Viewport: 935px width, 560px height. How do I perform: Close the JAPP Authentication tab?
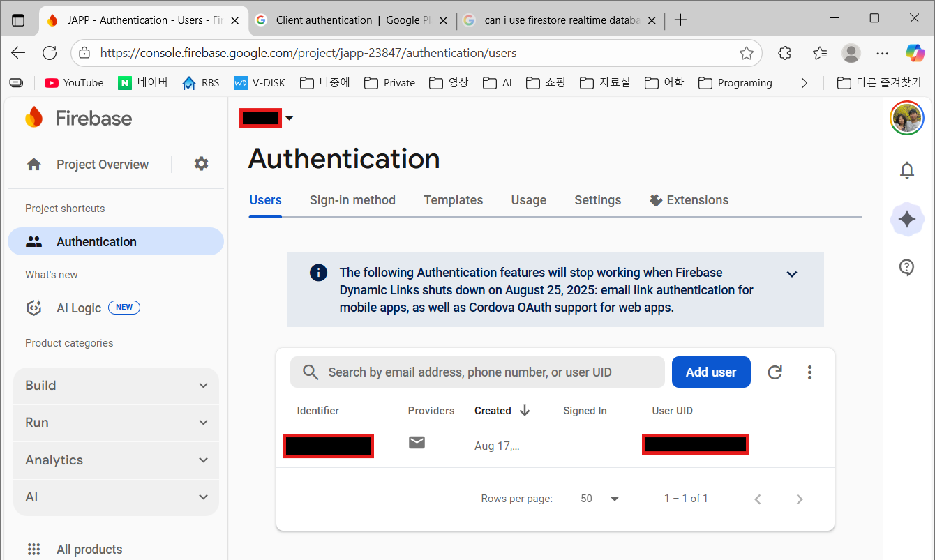pyautogui.click(x=235, y=20)
